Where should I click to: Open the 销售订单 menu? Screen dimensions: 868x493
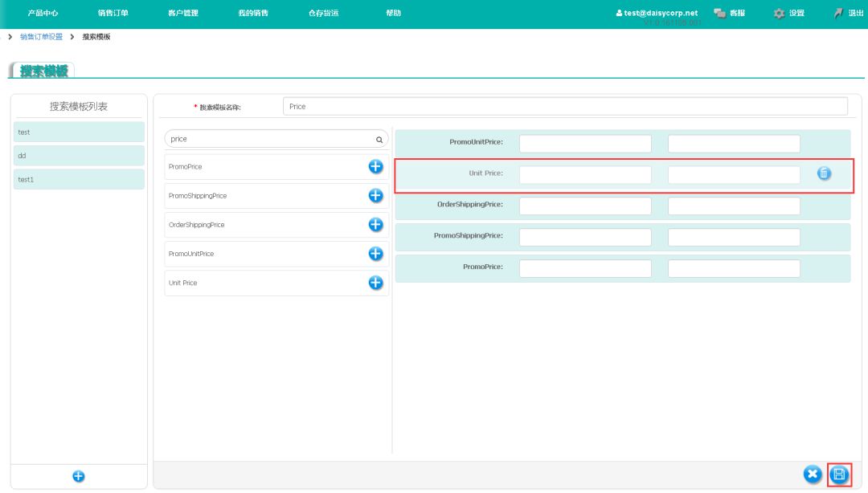pyautogui.click(x=113, y=13)
